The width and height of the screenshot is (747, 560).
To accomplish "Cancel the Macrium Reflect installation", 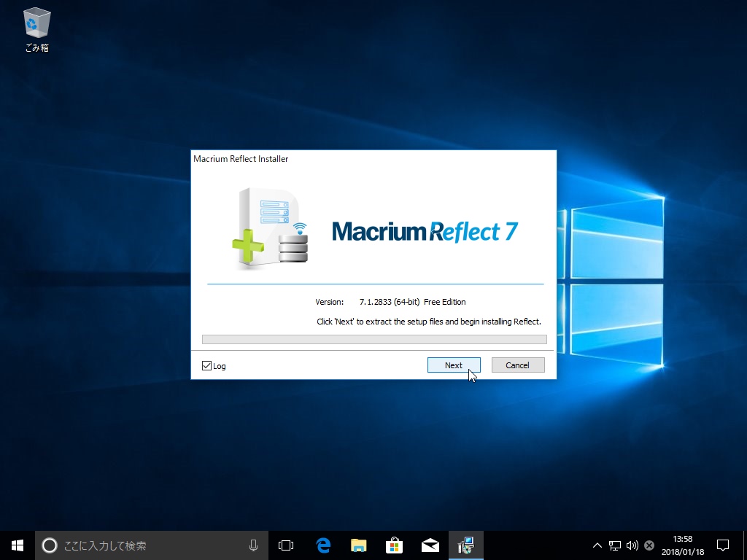I will [x=517, y=365].
